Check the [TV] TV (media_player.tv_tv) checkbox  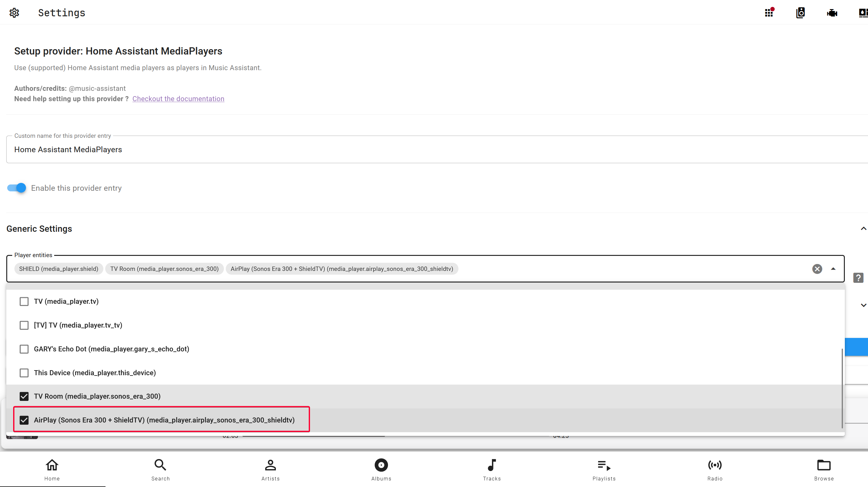click(24, 325)
